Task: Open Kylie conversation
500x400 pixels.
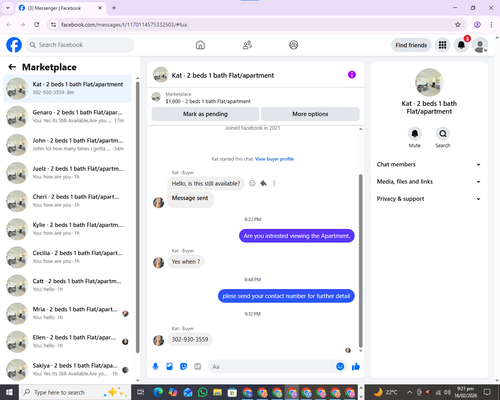Action: click(x=67, y=229)
